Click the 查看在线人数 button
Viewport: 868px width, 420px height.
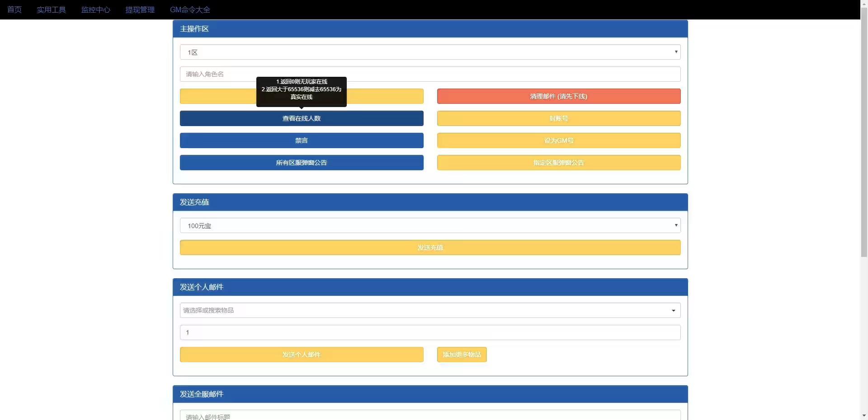pos(302,118)
